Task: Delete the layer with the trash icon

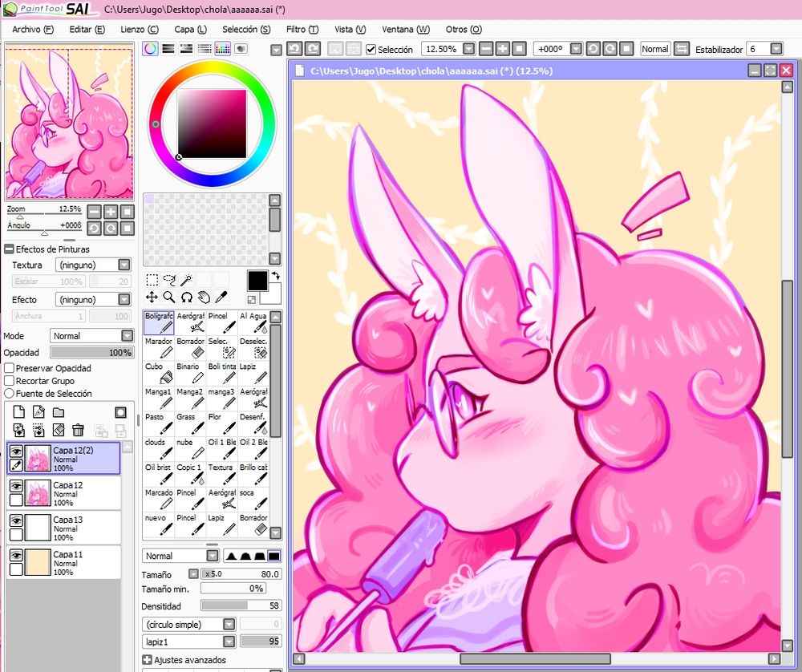Action: [x=78, y=430]
